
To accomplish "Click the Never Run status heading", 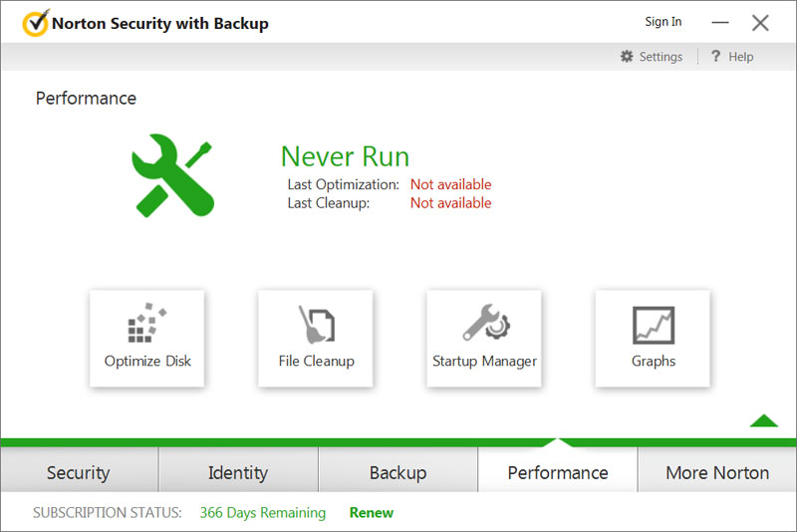I will pos(345,156).
